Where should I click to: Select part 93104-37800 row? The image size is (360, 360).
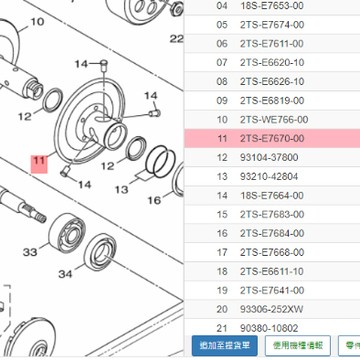click(272, 157)
